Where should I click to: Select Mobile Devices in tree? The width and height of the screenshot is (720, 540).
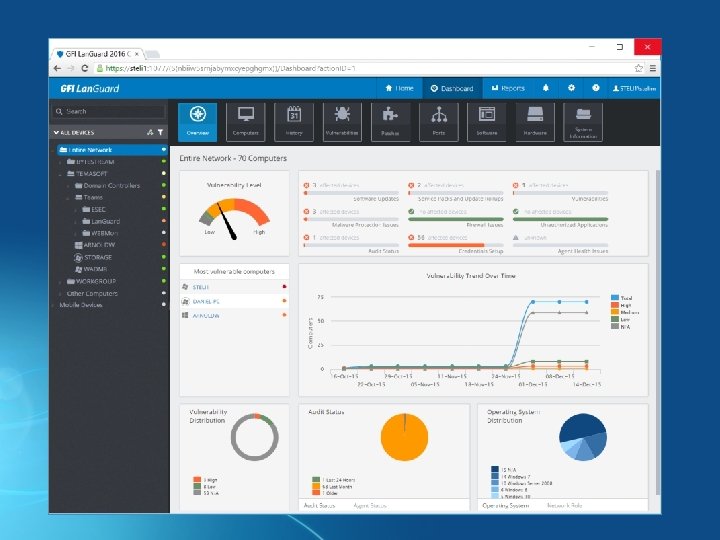point(81,305)
